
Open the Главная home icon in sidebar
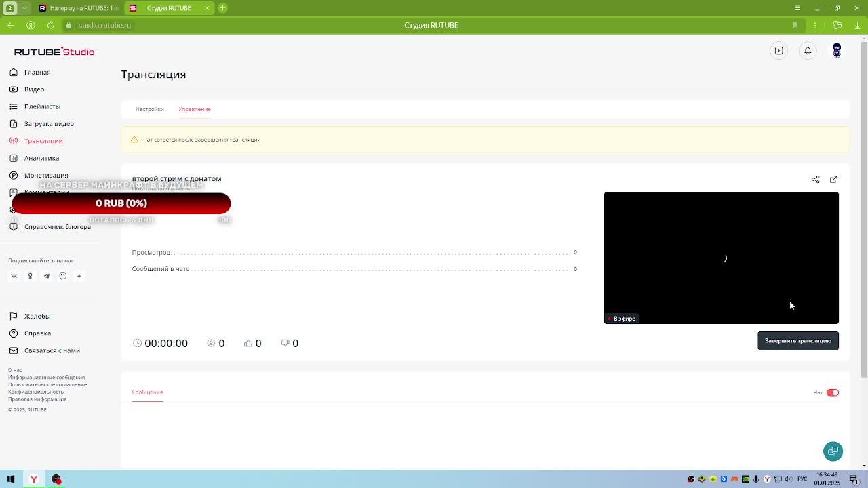click(x=13, y=72)
